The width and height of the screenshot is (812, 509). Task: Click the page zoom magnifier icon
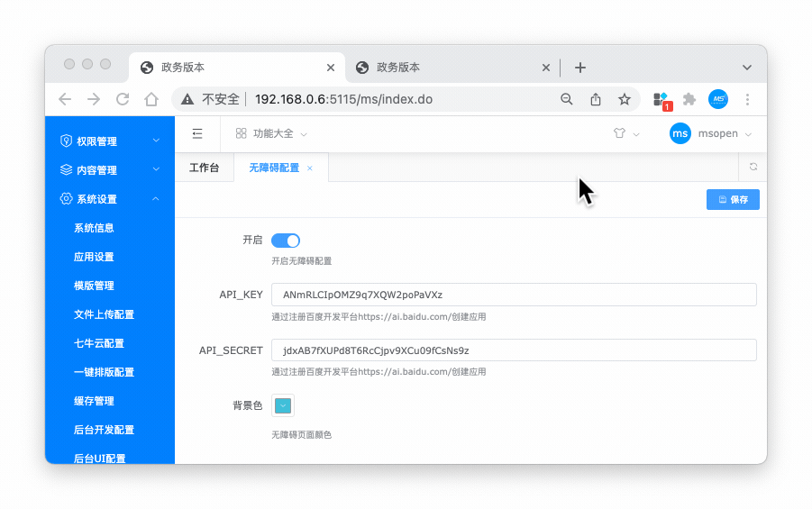coord(567,99)
